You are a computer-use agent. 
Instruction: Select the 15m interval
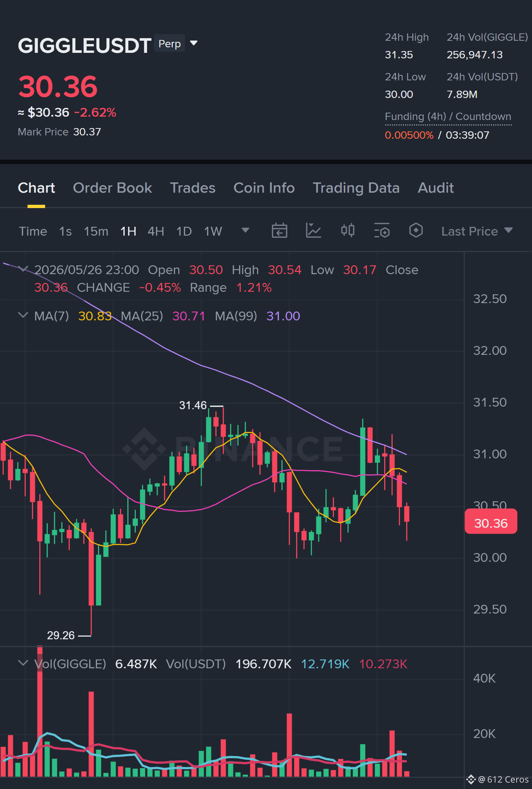click(96, 231)
